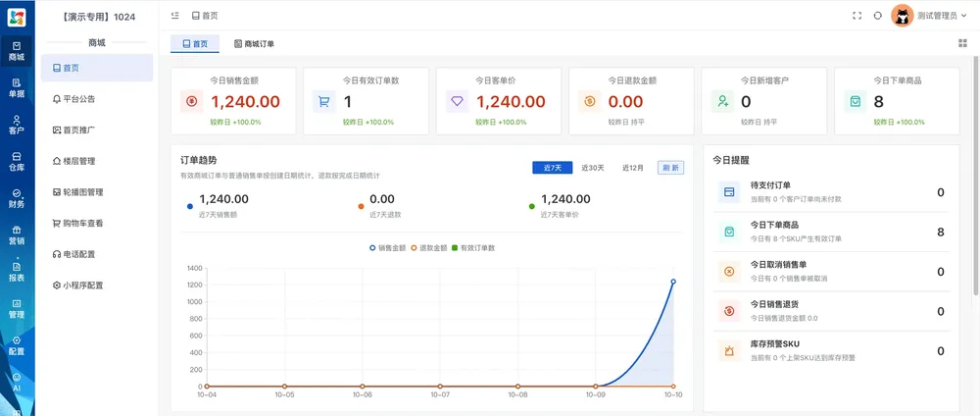Screen dimensions: 980x416
Task: Open the 财务 module in left rail
Action: pyautogui.click(x=17, y=198)
